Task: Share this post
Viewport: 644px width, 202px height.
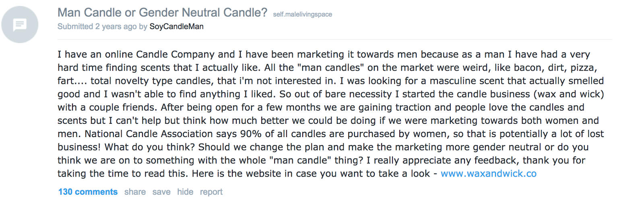Action: coord(135,192)
